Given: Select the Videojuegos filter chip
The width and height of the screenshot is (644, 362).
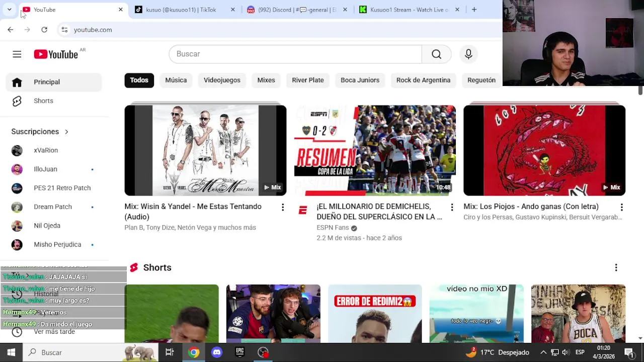Looking at the screenshot, I should coord(222,80).
